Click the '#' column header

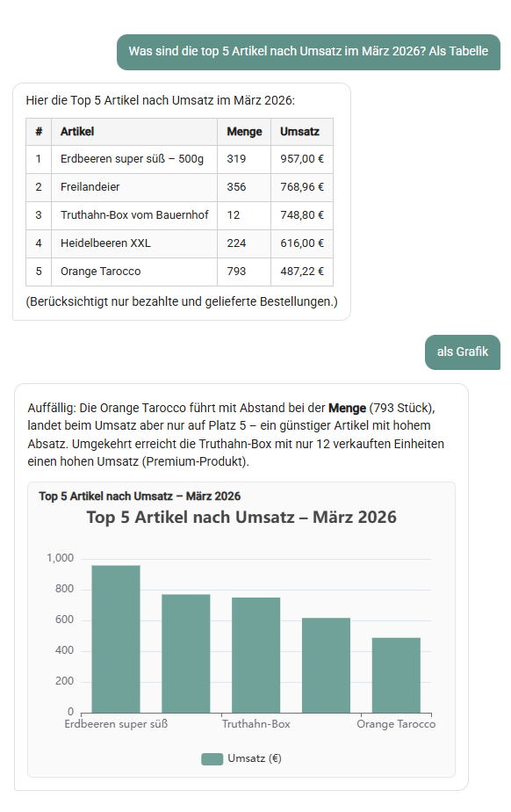coord(39,132)
